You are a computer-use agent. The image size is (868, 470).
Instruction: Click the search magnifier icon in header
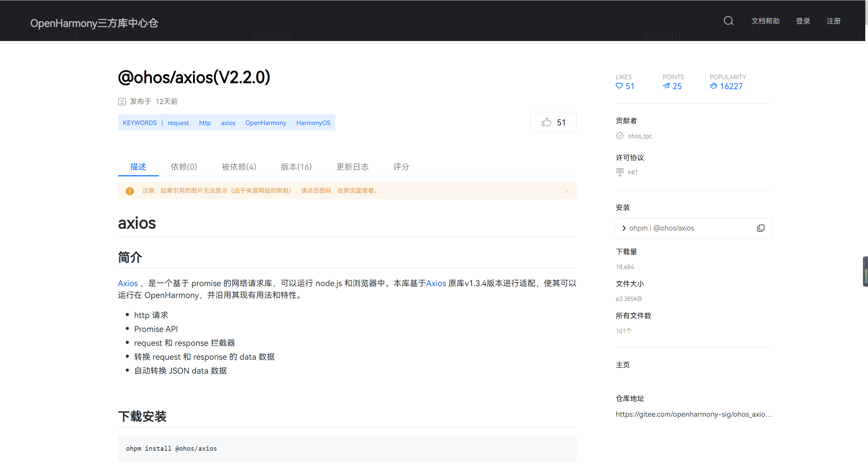tap(728, 21)
